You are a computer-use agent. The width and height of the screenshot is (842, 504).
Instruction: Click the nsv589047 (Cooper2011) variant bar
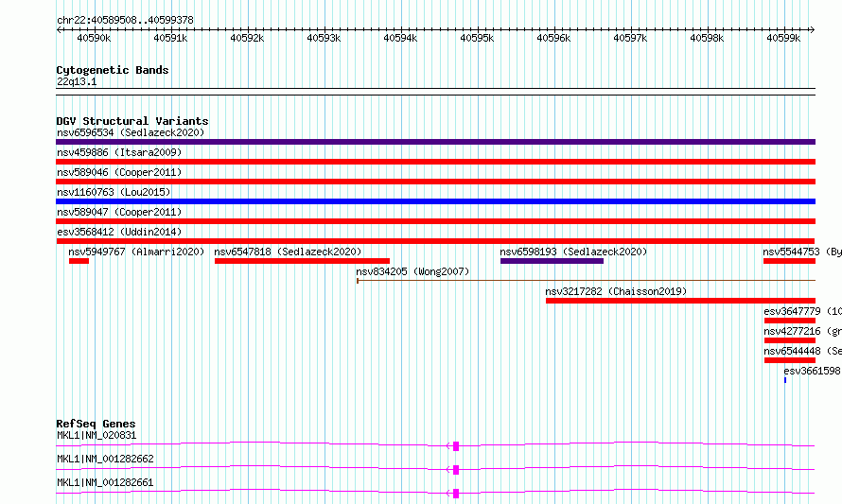click(435, 221)
